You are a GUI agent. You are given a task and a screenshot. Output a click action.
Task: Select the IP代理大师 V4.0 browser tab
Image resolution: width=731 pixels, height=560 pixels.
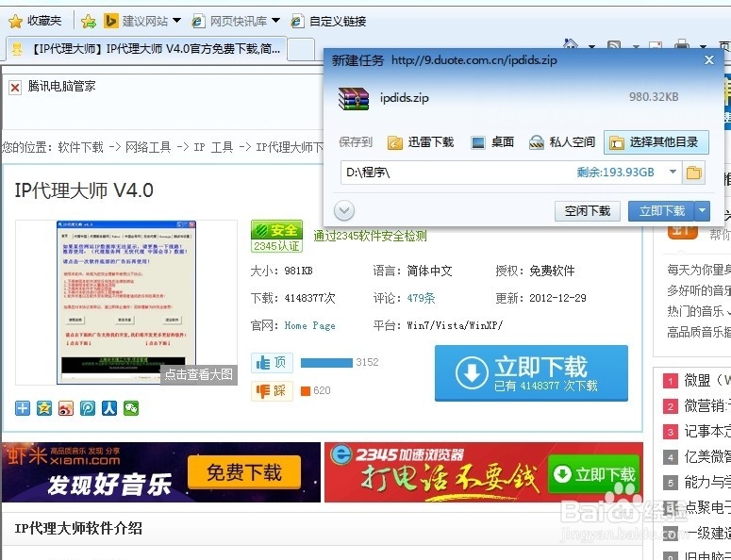[x=146, y=48]
